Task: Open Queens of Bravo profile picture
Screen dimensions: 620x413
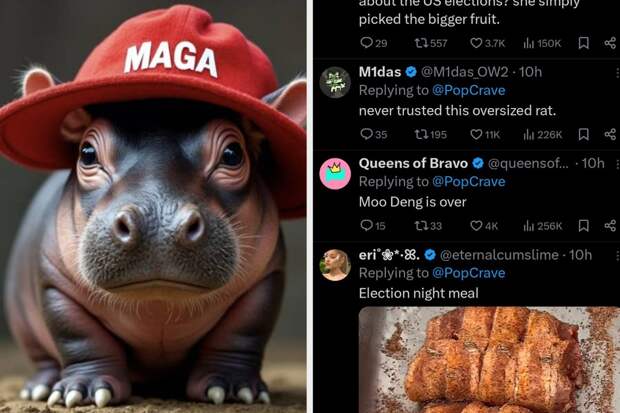Action: [x=335, y=173]
